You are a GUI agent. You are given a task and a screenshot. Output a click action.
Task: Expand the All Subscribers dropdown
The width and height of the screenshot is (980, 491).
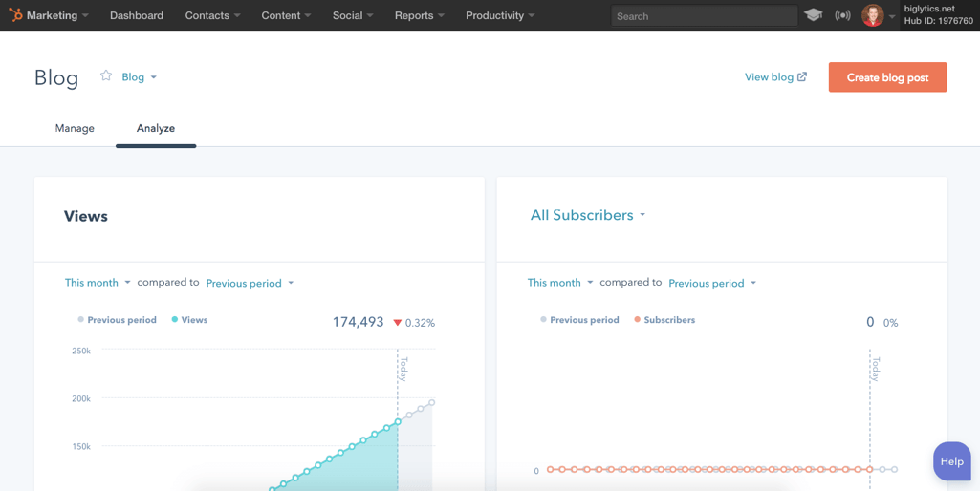(x=588, y=216)
